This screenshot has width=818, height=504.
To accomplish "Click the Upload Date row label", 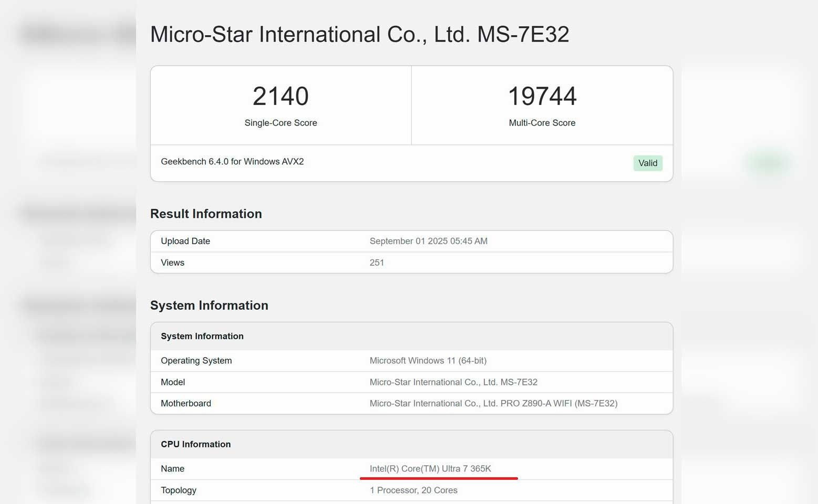I will pos(185,241).
